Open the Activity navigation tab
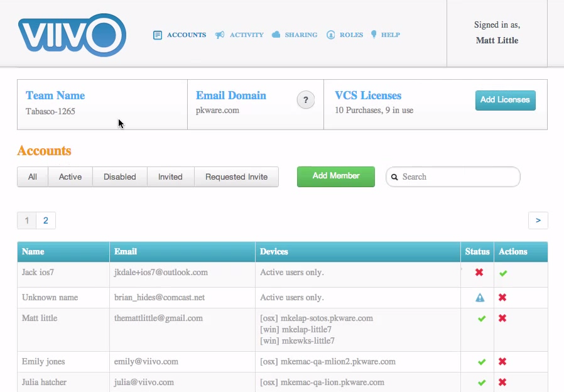Image resolution: width=564 pixels, height=392 pixels. [240, 35]
